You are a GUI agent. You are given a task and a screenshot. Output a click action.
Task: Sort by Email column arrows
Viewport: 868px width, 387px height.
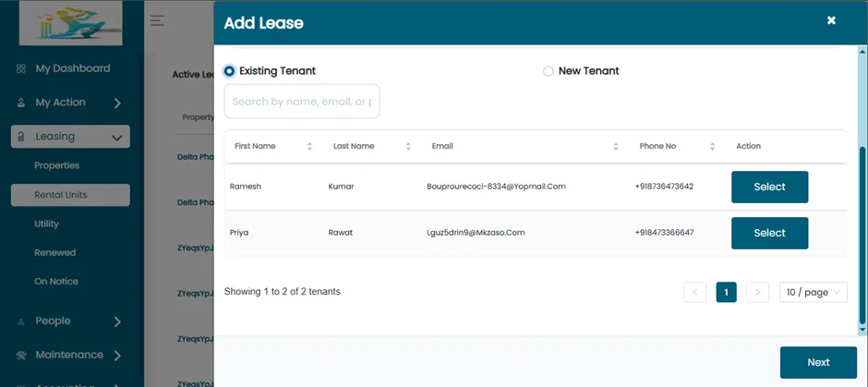616,146
